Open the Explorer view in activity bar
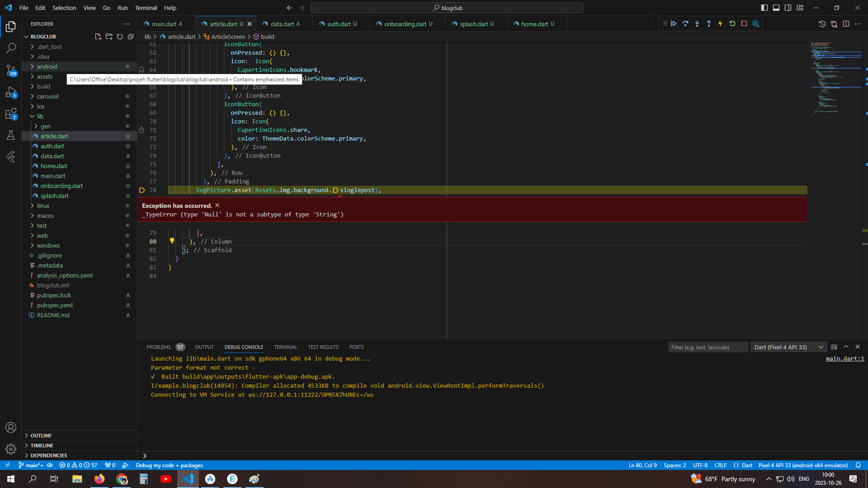868x488 pixels. 11,27
